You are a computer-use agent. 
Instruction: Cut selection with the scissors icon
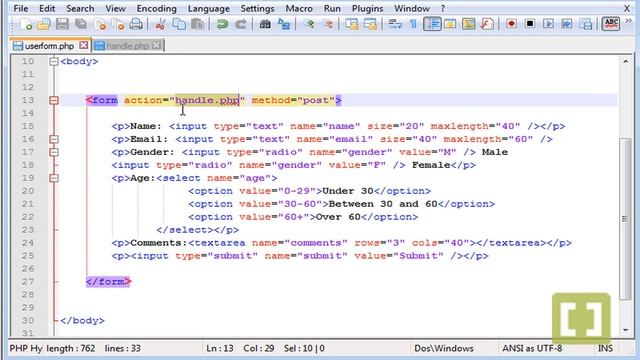[160, 24]
